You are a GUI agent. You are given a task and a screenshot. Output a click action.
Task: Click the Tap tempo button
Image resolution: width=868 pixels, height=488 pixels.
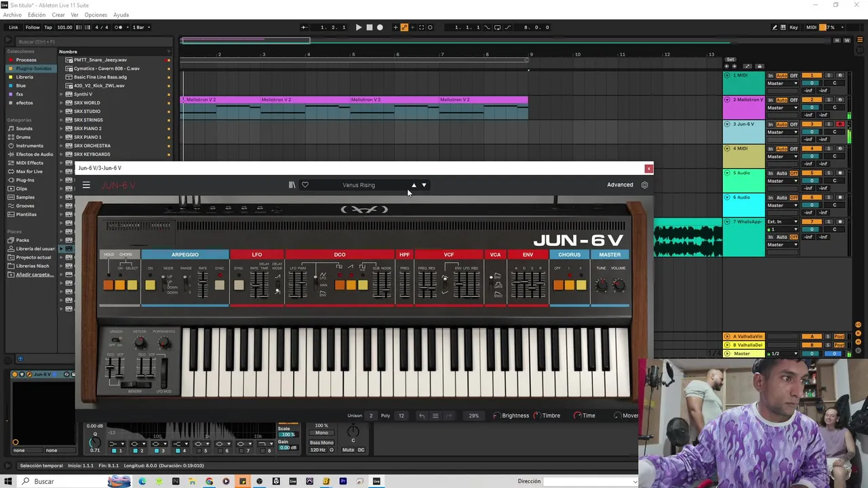tap(48, 27)
